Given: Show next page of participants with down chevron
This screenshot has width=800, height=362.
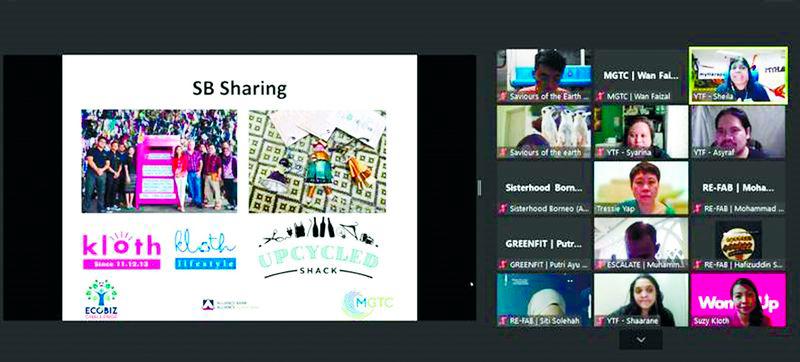Looking at the screenshot, I should pos(641,340).
